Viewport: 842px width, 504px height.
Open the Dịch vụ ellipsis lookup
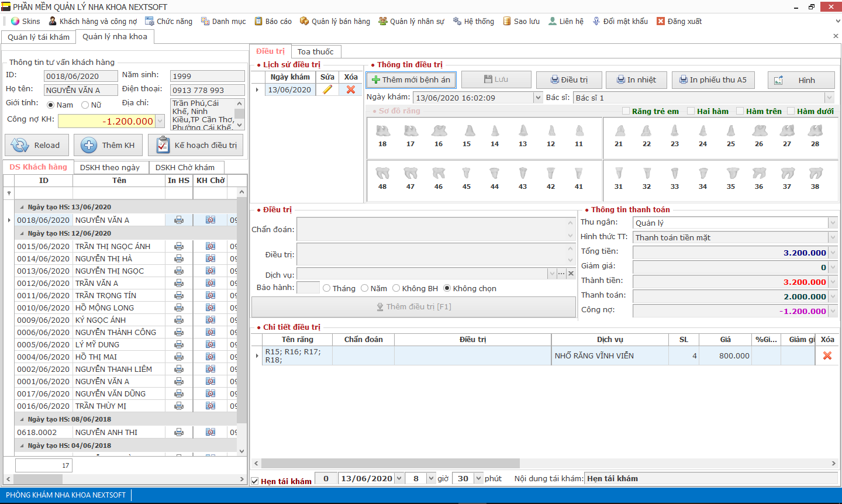[x=561, y=274]
